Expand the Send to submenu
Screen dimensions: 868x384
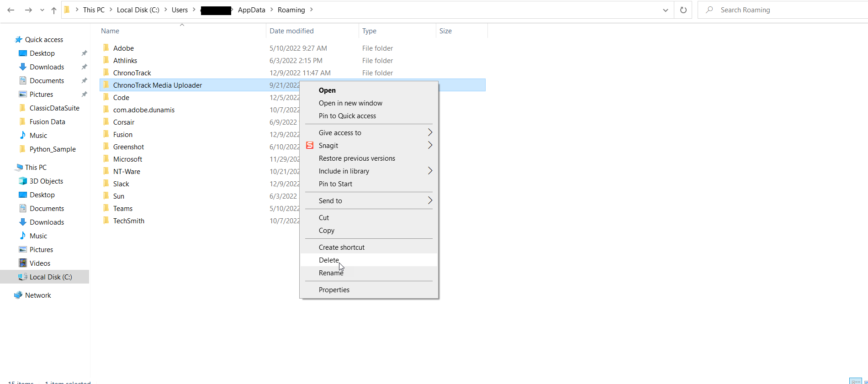coord(369,201)
